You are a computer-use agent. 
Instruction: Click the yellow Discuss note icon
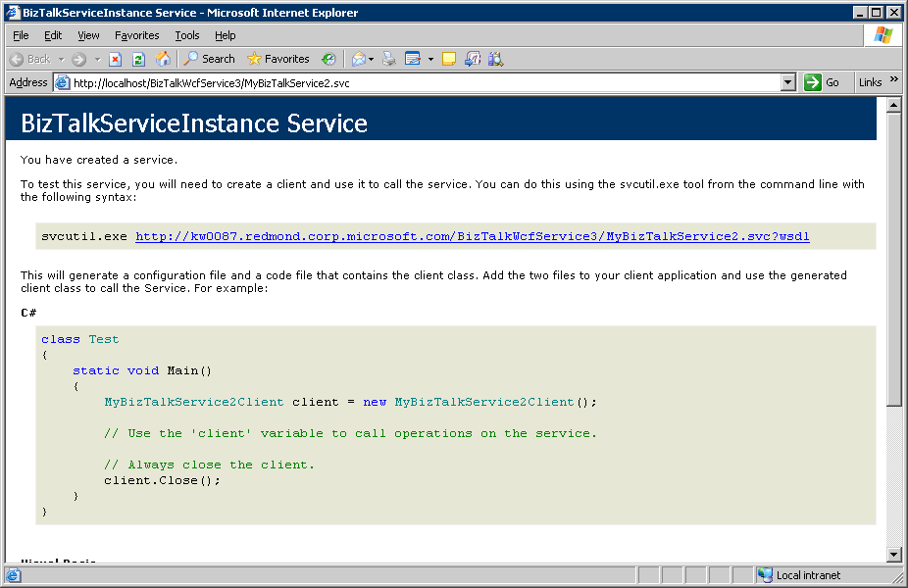point(449,59)
